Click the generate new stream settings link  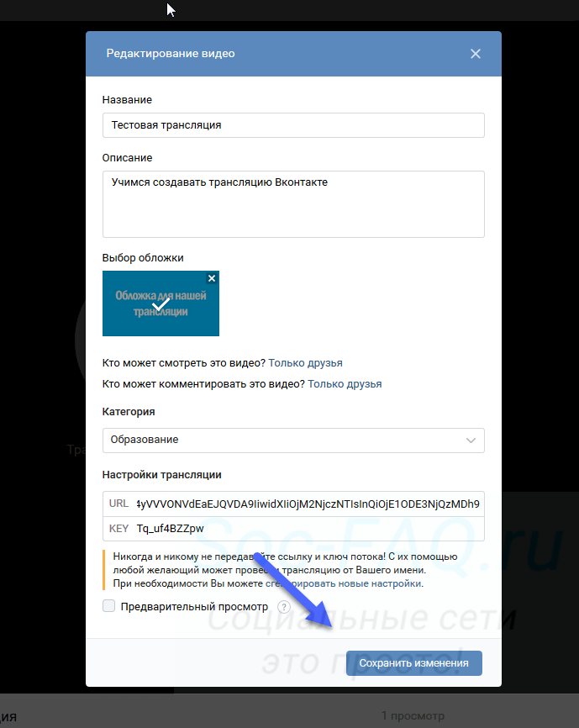click(344, 583)
